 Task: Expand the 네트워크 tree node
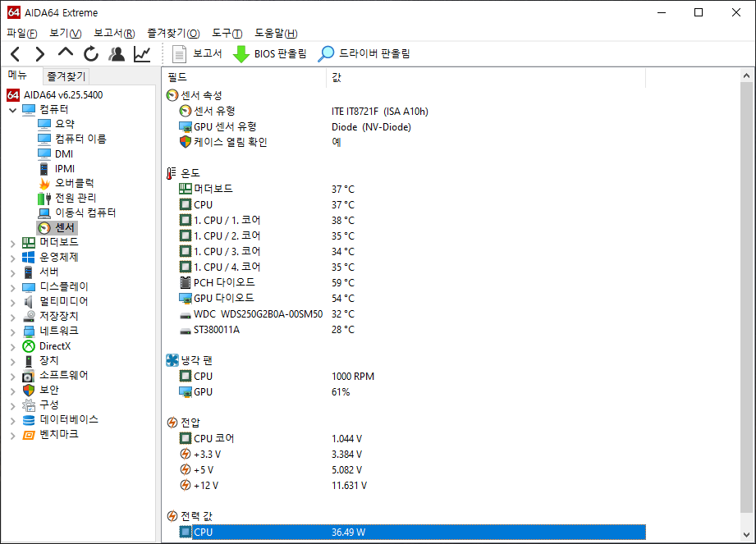12,331
